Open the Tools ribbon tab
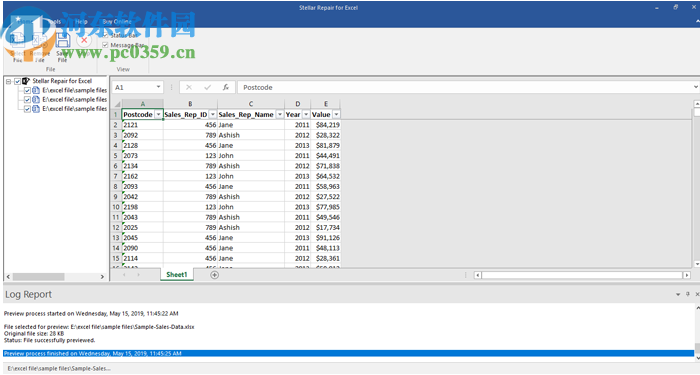Screen dimensions: 700x375 click(x=53, y=21)
